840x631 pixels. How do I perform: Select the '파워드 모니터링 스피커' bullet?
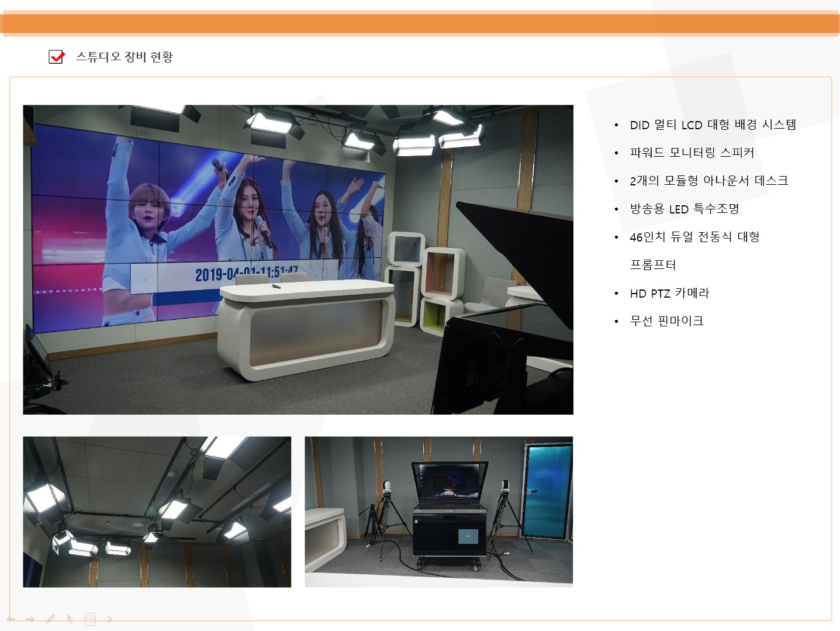(x=692, y=153)
